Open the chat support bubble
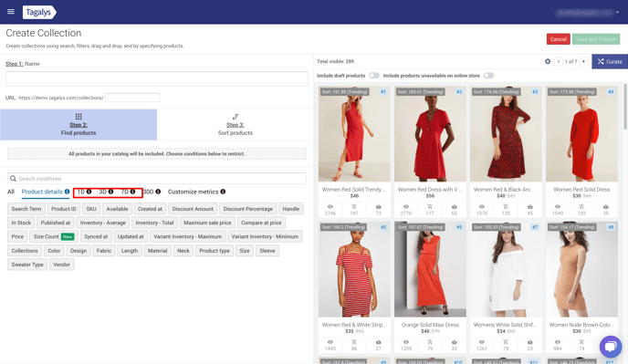The width and height of the screenshot is (628, 364). (611, 347)
